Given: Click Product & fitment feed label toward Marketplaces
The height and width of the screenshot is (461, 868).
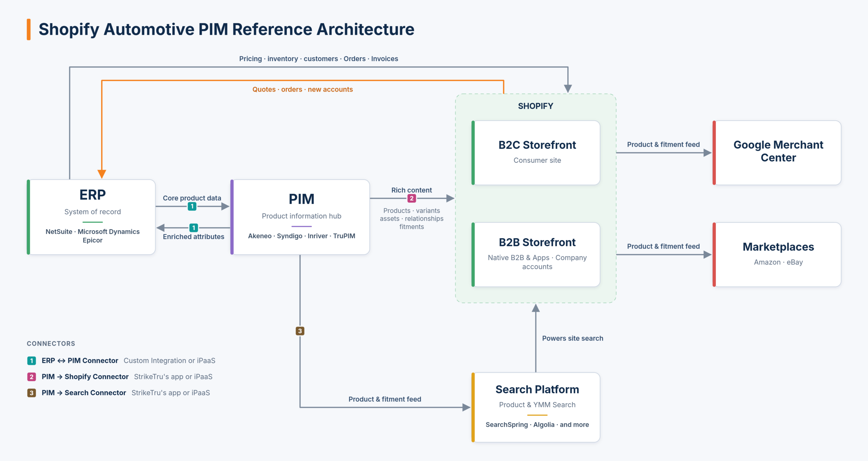Looking at the screenshot, I should pos(663,246).
